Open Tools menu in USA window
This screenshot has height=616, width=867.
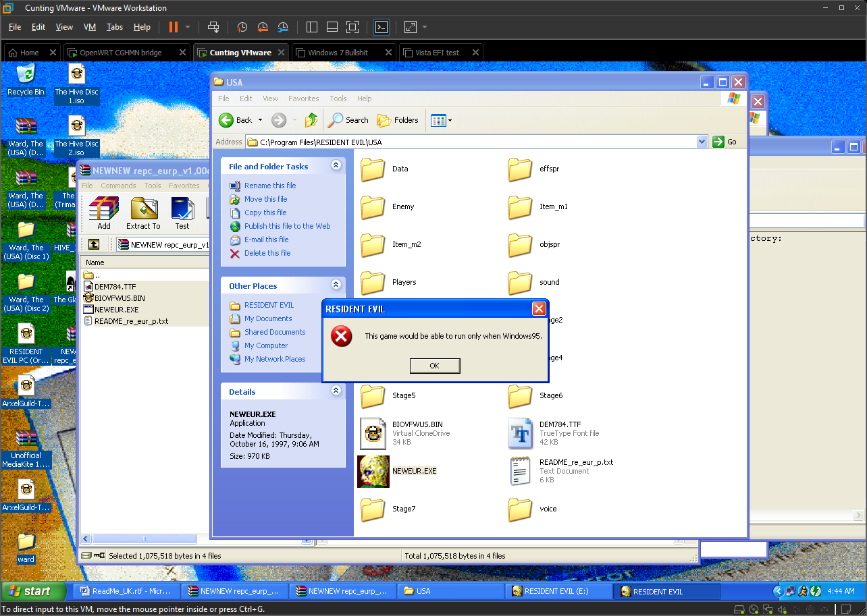[338, 99]
